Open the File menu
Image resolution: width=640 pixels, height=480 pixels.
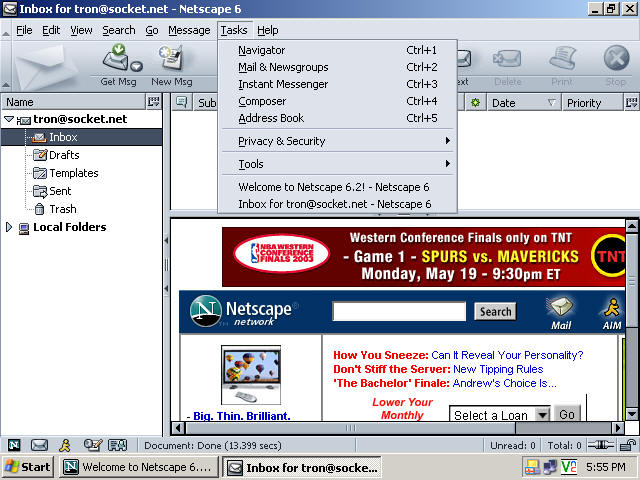(x=24, y=30)
